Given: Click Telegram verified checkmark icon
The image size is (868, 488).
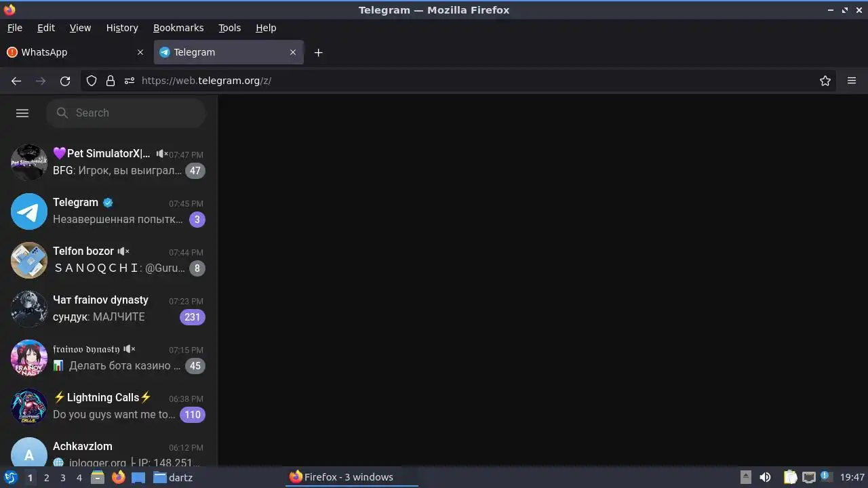Looking at the screenshot, I should (108, 203).
